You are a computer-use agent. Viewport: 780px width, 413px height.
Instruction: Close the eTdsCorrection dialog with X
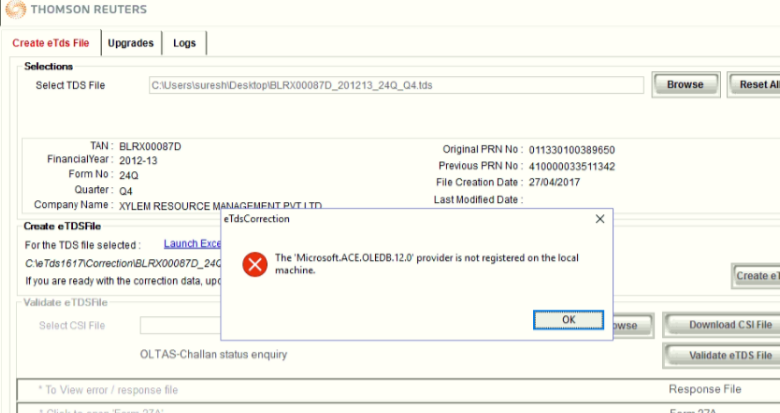tap(600, 219)
